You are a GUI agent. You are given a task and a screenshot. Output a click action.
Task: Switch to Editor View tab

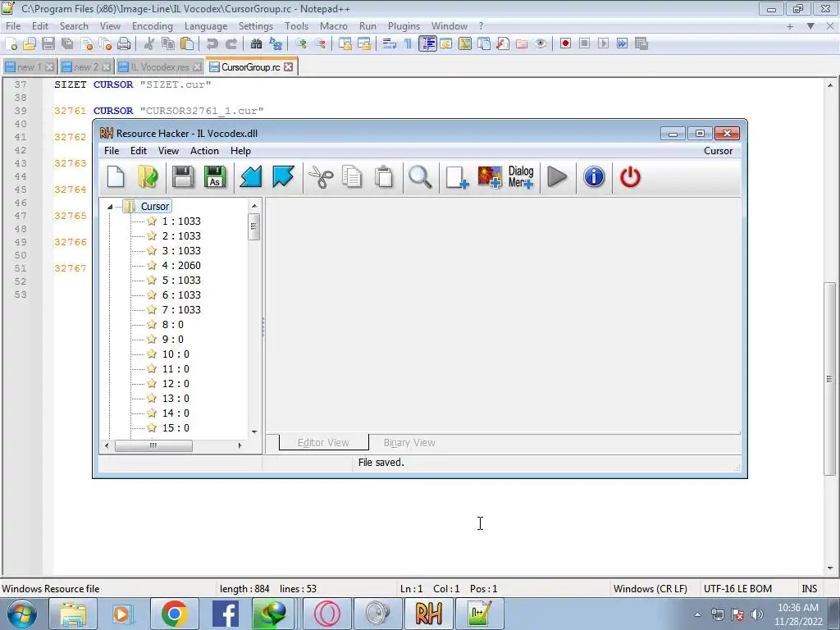click(323, 443)
